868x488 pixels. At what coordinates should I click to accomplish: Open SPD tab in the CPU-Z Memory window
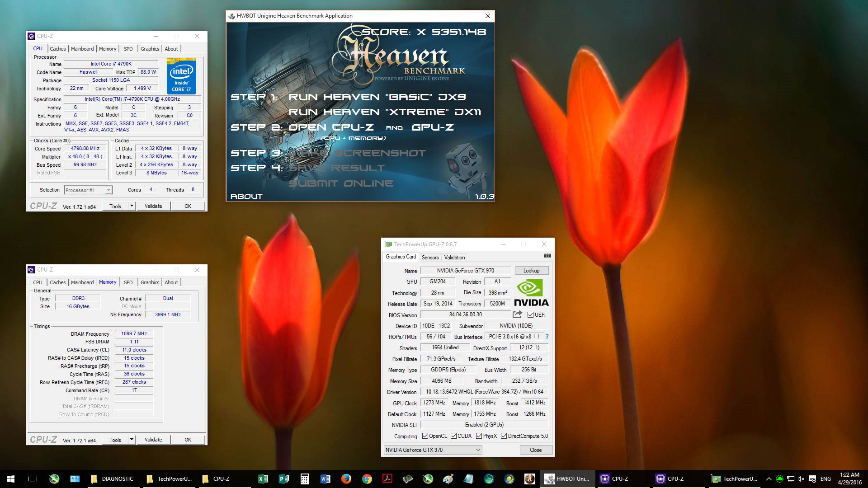pyautogui.click(x=128, y=282)
